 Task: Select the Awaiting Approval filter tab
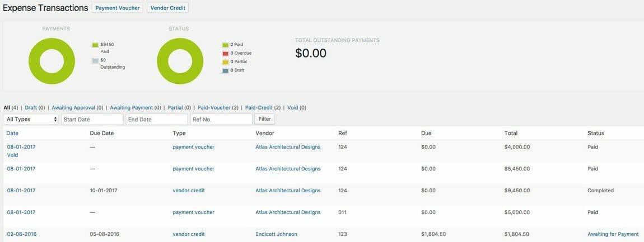point(73,108)
